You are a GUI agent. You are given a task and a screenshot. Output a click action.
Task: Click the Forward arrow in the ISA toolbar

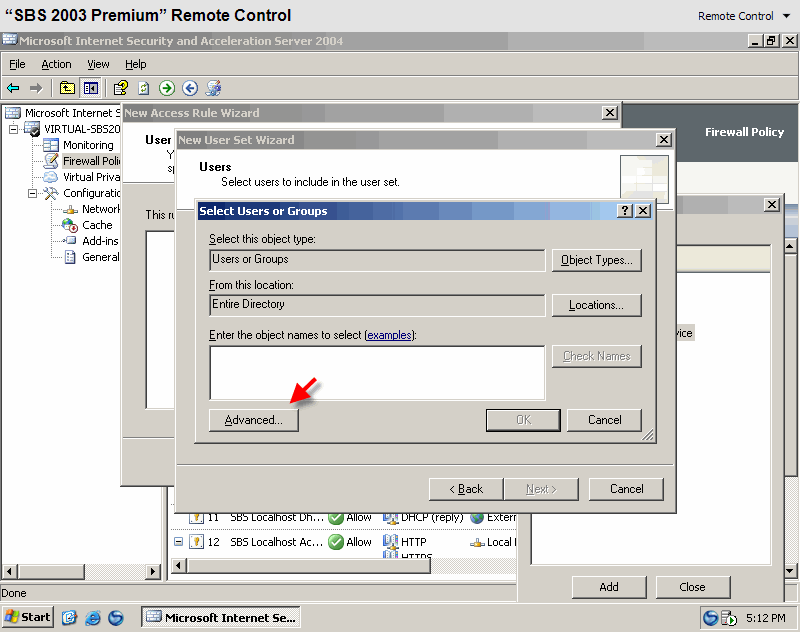(x=36, y=88)
